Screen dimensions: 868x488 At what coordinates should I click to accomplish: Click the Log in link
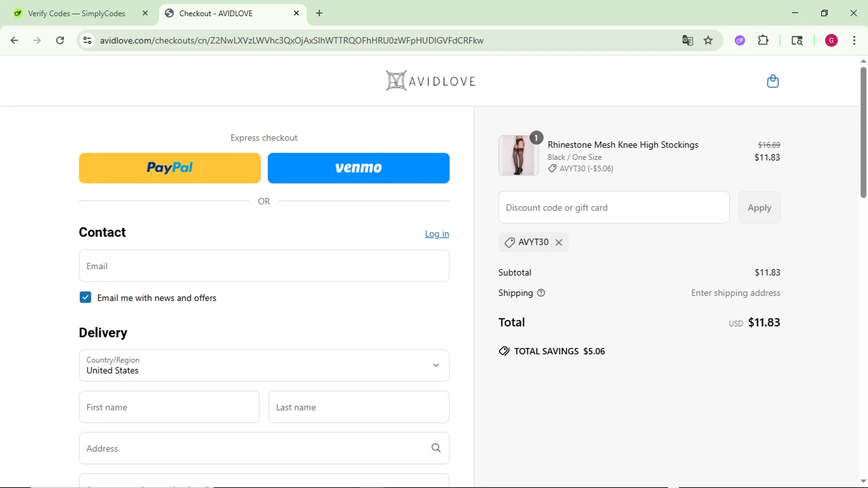(437, 234)
